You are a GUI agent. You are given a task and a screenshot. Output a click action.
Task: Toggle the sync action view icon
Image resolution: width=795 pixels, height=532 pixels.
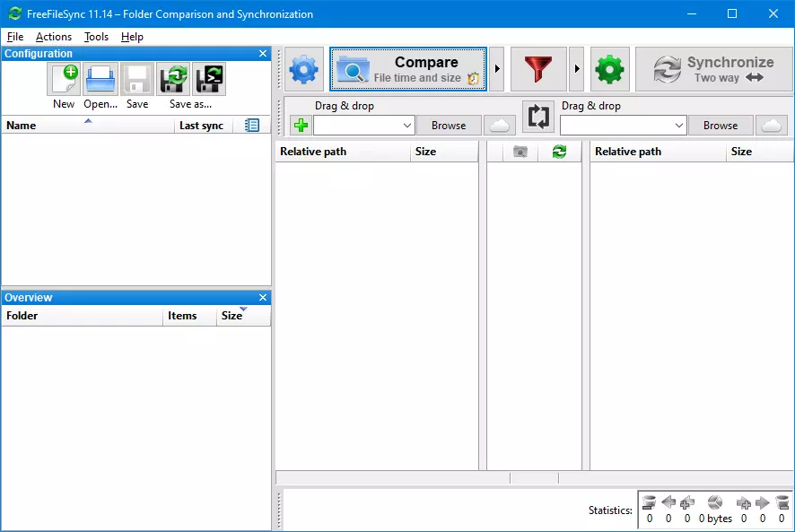coord(559,152)
